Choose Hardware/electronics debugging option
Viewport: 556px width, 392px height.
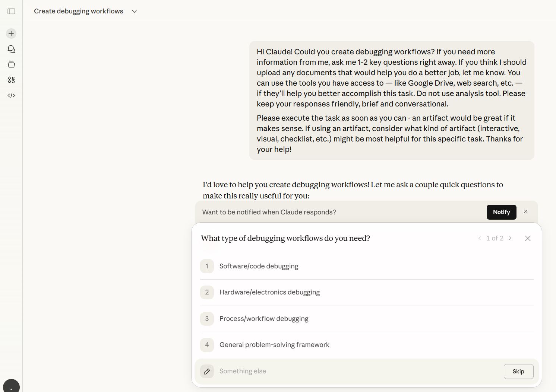pyautogui.click(x=269, y=292)
